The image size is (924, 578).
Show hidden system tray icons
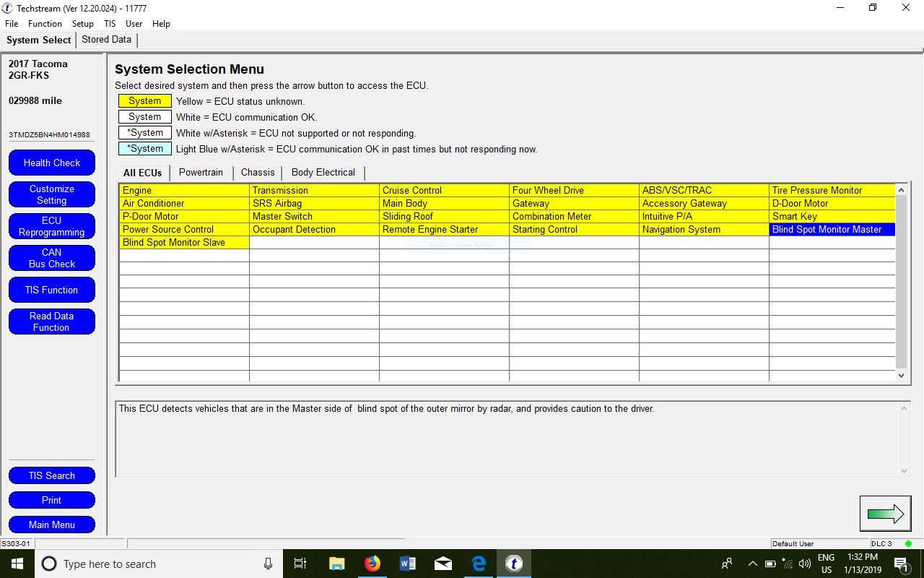point(752,564)
